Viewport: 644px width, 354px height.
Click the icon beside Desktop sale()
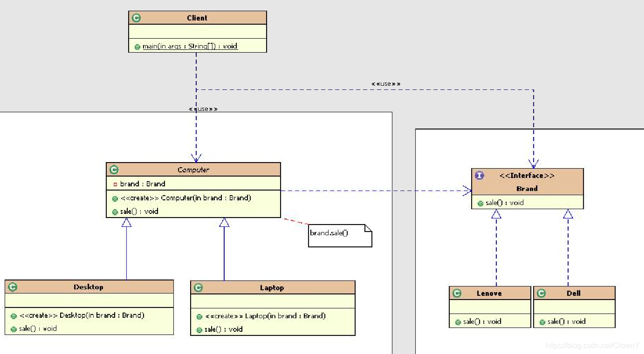tap(14, 329)
